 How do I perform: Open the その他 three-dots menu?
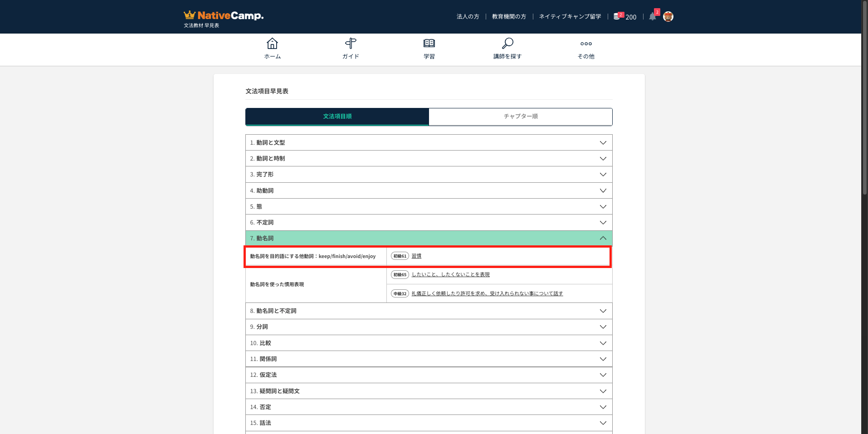coord(586,44)
